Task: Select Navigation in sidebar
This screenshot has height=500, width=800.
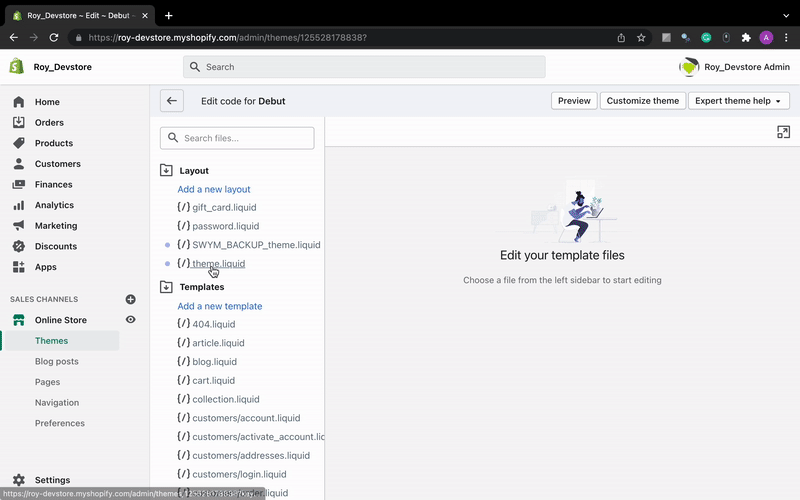Action: coord(57,403)
